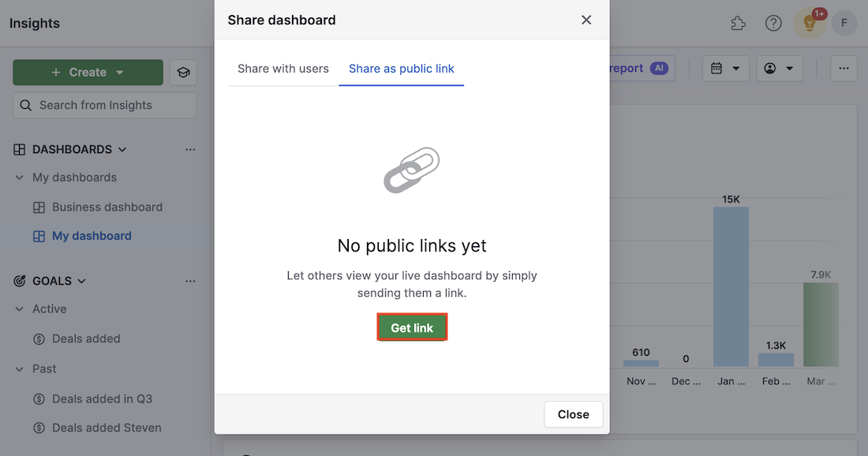Collapse the Active goals section

tap(18, 308)
